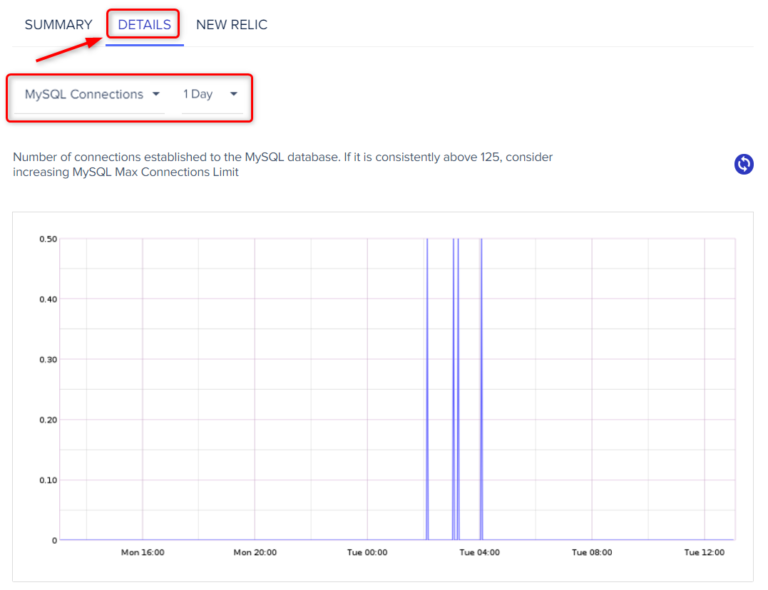The width and height of the screenshot is (768, 590).
Task: Click the first (leftmost) spike in the graph
Action: (x=427, y=390)
